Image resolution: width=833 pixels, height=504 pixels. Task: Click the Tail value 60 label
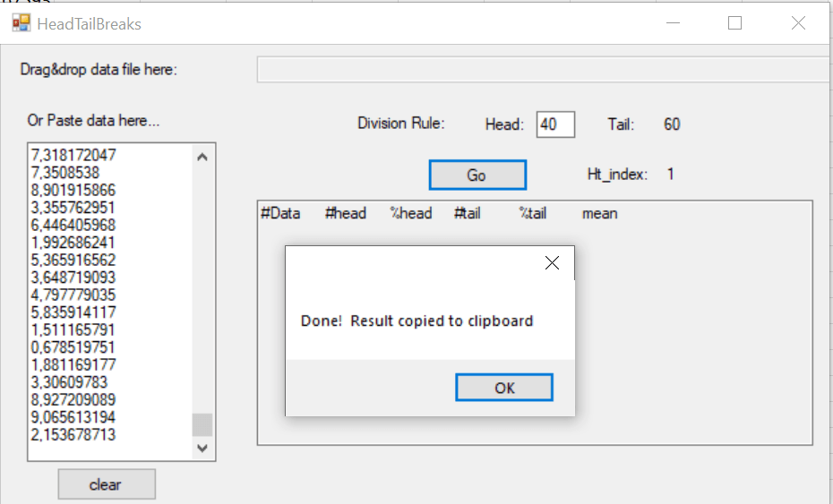(672, 125)
